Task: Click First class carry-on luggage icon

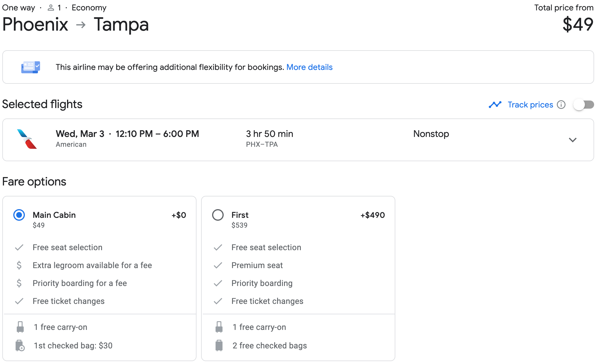Action: click(x=219, y=327)
